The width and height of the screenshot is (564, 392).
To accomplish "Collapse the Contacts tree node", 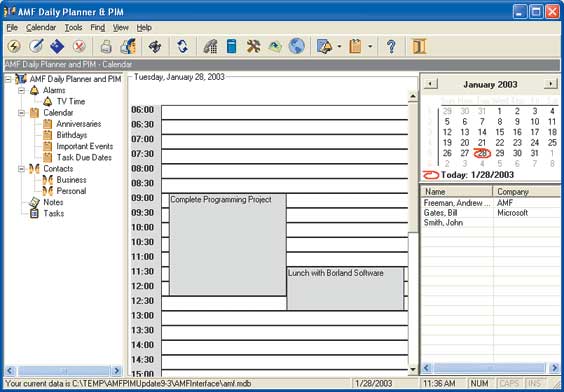I will 21,169.
